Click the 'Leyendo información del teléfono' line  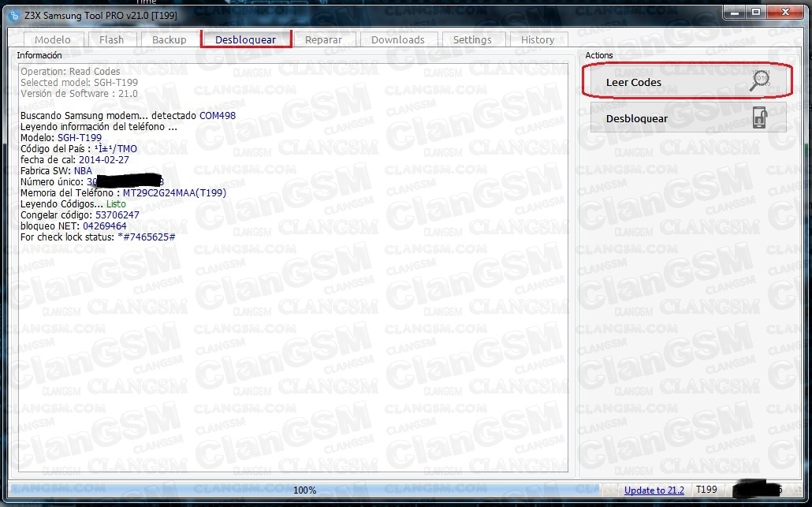[99, 127]
